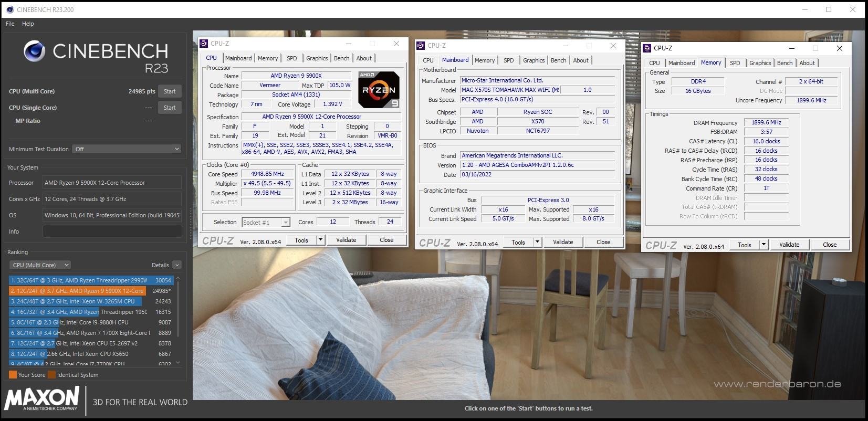Select Intel Core i9-9880H ranking entry
The height and width of the screenshot is (421, 868).
[90, 322]
